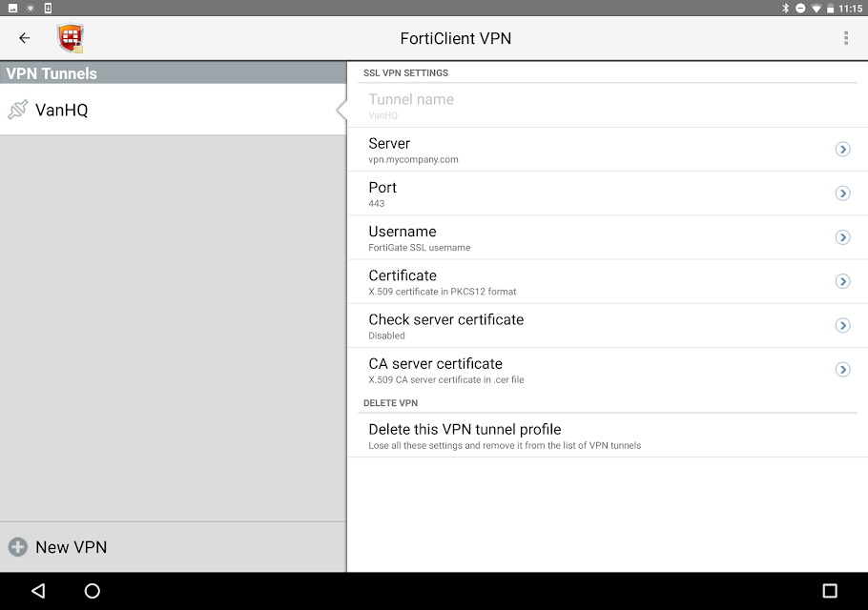Click the Tunnel name field
This screenshot has width=868, height=610.
coord(608,106)
